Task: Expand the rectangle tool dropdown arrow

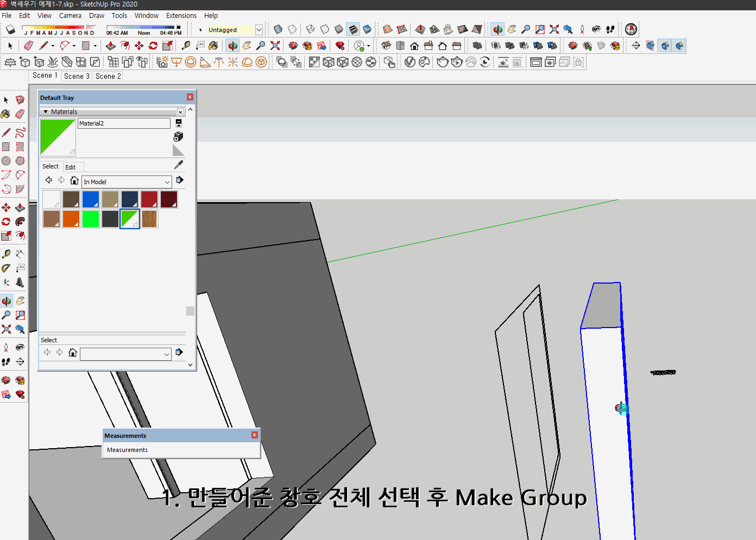Action: [95, 46]
